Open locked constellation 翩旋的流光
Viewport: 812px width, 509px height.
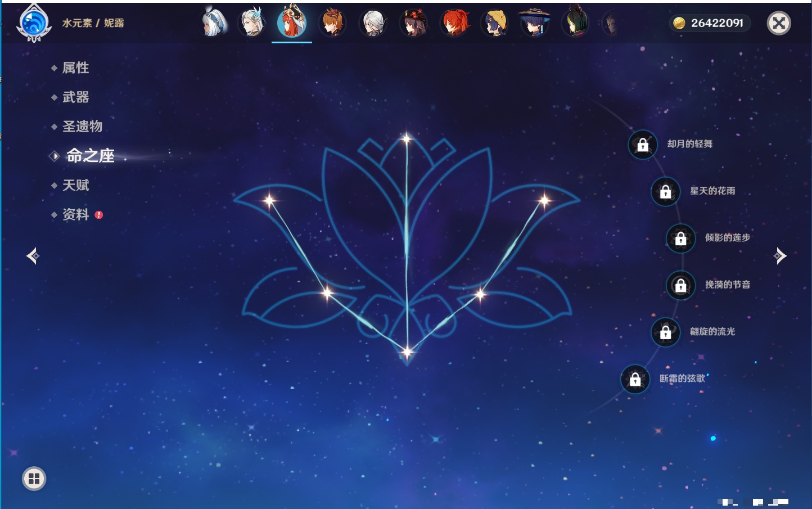click(665, 332)
